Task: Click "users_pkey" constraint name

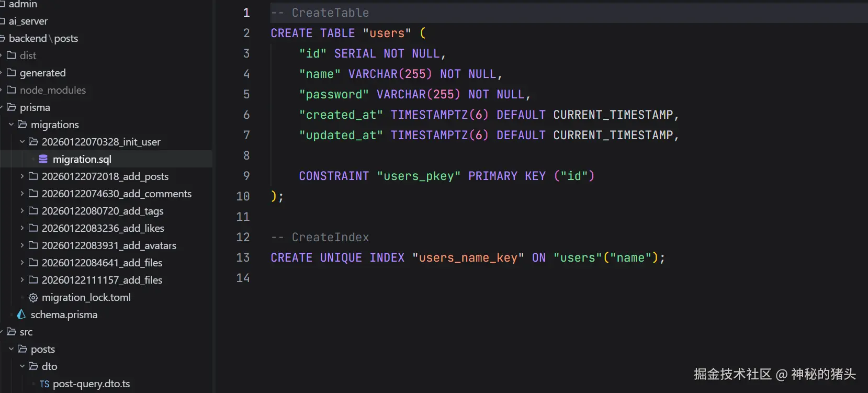Action: point(419,176)
